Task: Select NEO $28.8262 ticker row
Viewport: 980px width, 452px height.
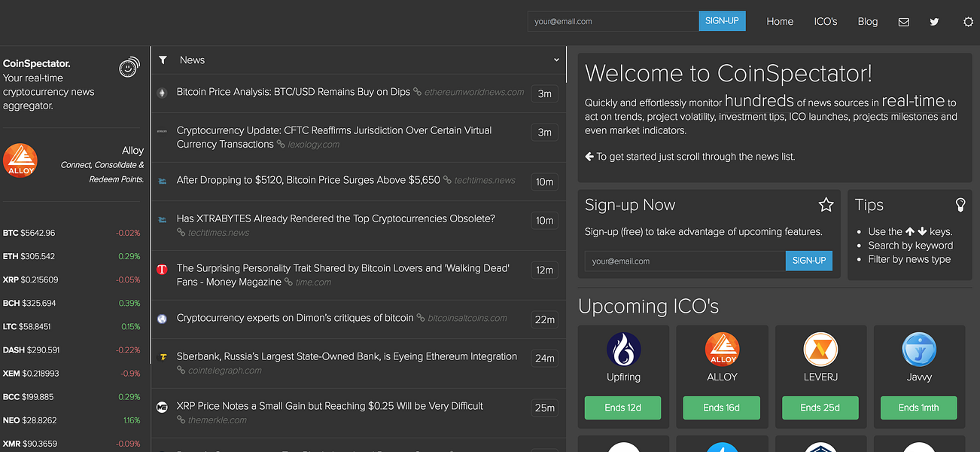Action: click(x=72, y=420)
